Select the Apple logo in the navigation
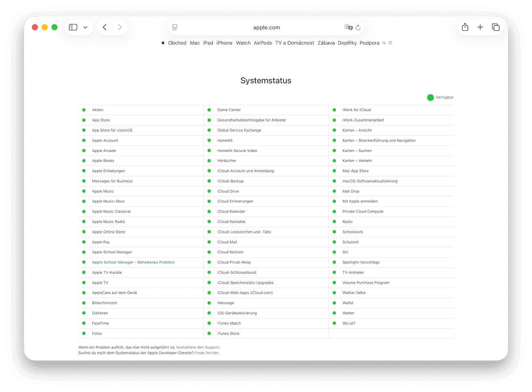 click(163, 42)
